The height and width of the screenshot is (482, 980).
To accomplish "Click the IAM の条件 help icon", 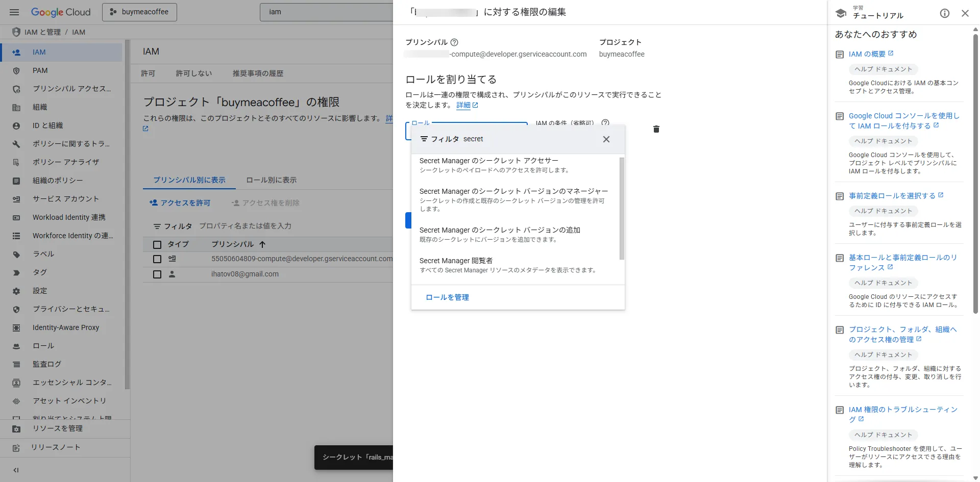I will pyautogui.click(x=605, y=123).
